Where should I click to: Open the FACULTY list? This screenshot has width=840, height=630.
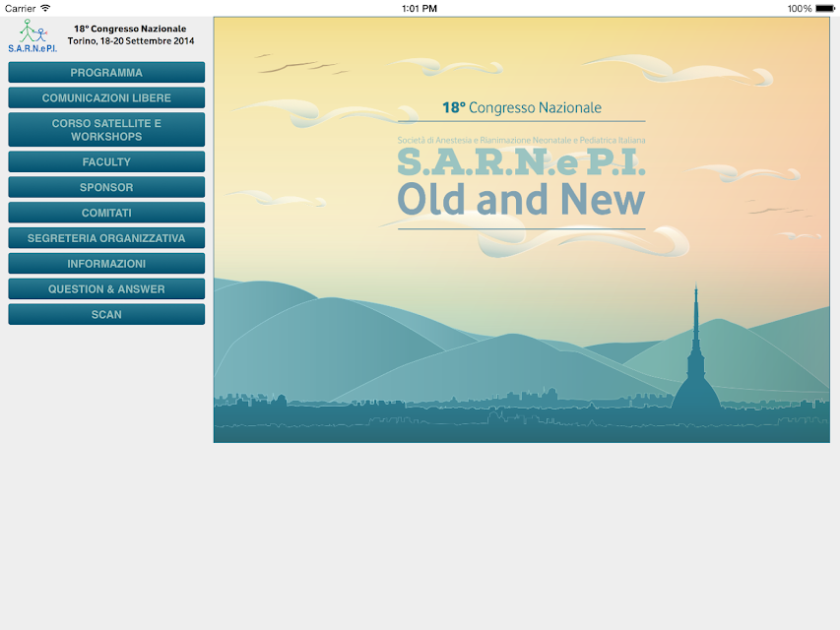coord(106,161)
